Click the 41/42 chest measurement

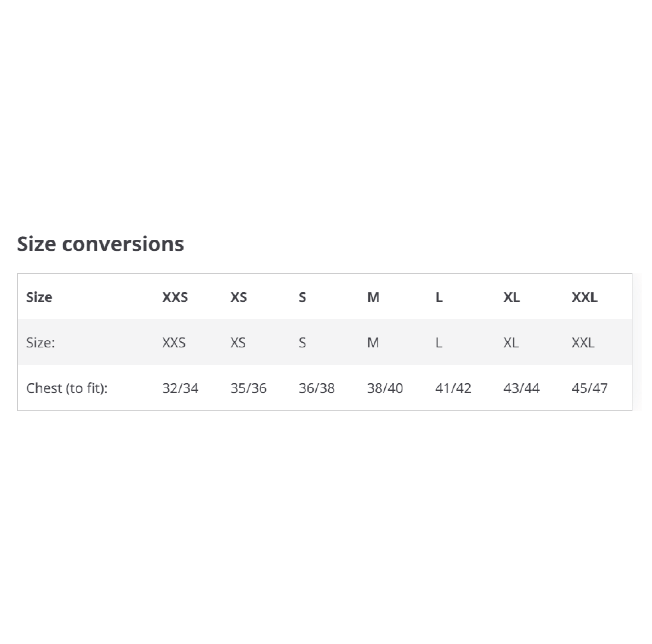click(453, 388)
